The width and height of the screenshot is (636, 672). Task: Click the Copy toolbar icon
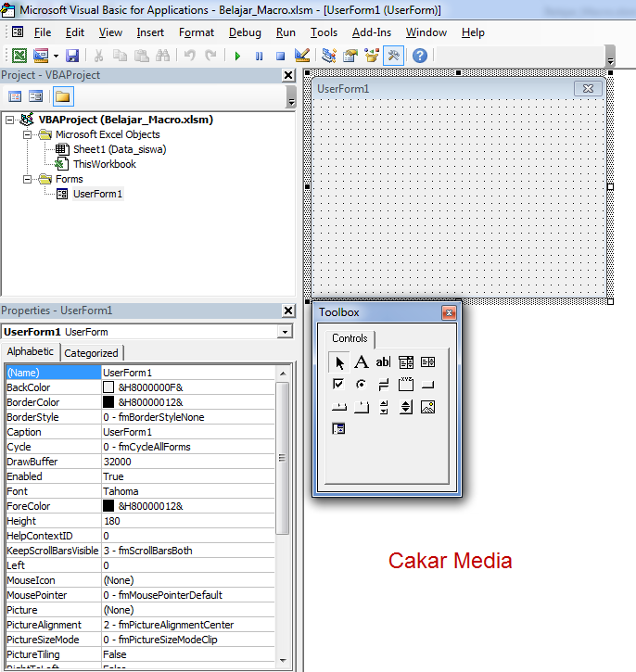[120, 56]
